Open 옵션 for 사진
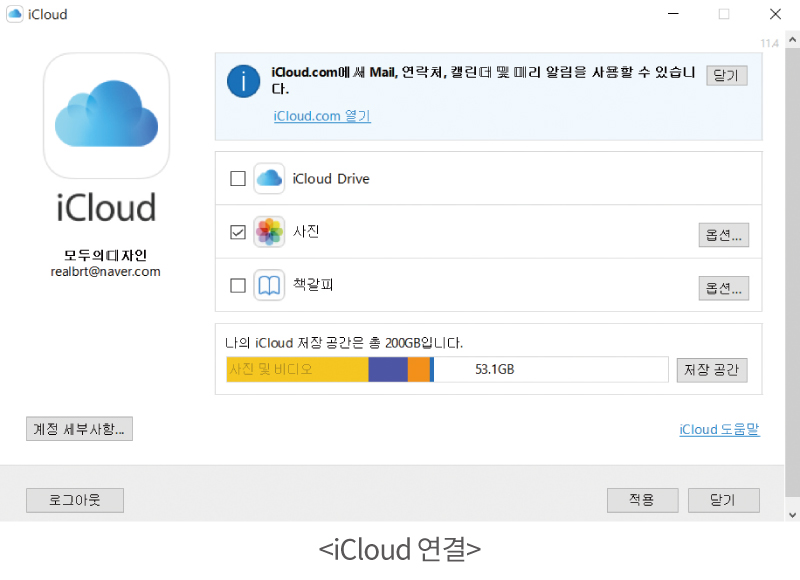 tap(723, 235)
